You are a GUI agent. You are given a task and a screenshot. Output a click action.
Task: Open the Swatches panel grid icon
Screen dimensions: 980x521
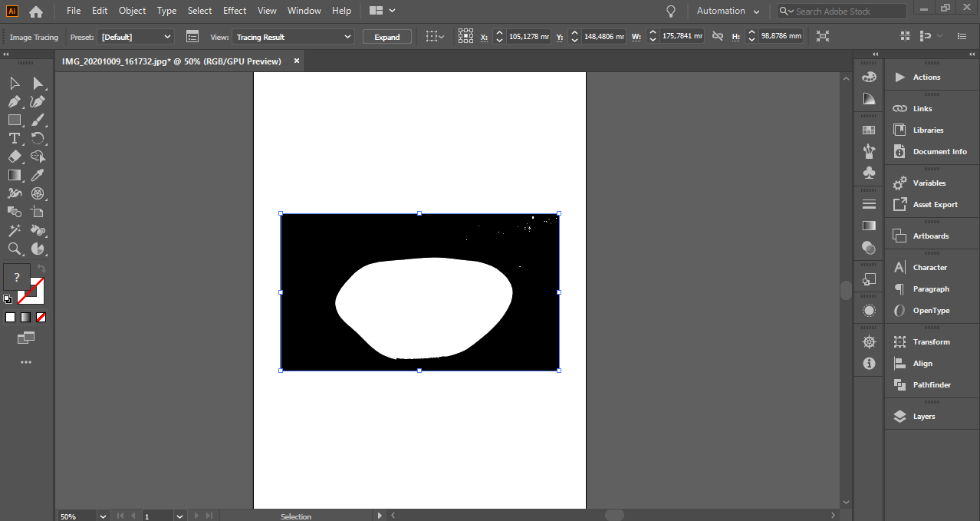point(869,130)
